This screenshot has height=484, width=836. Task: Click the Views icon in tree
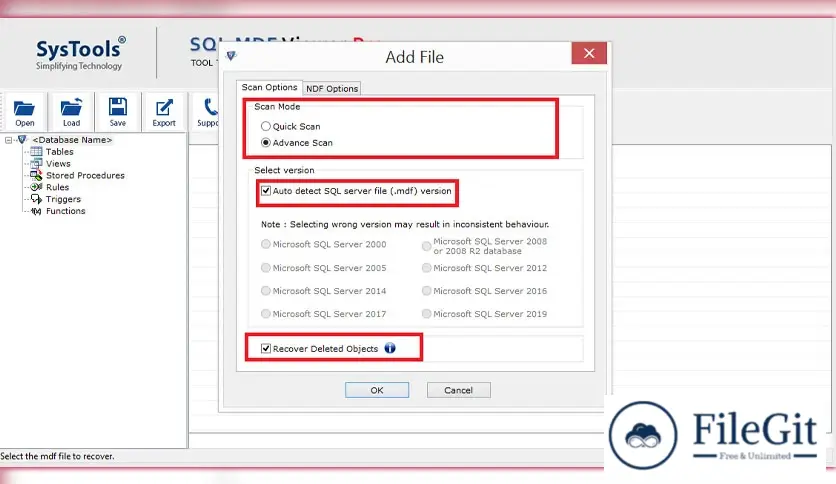click(x=36, y=164)
